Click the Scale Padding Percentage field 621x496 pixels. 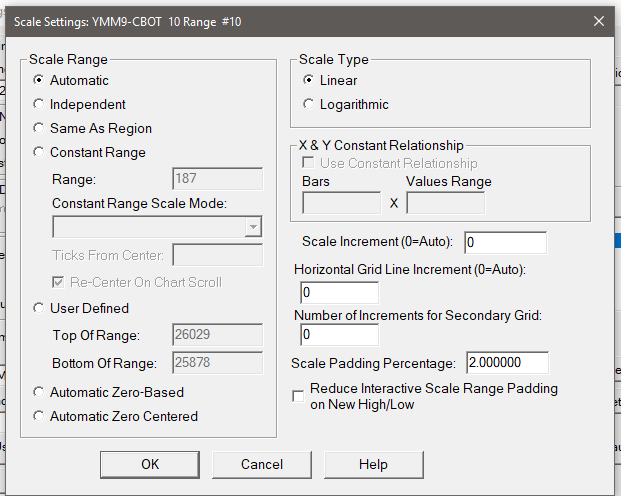pyautogui.click(x=507, y=362)
